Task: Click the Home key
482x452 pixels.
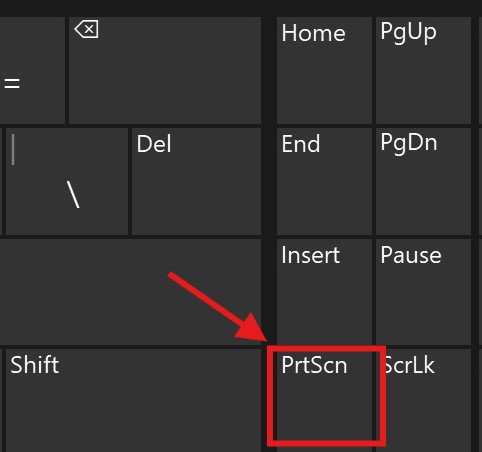Action: click(324, 70)
